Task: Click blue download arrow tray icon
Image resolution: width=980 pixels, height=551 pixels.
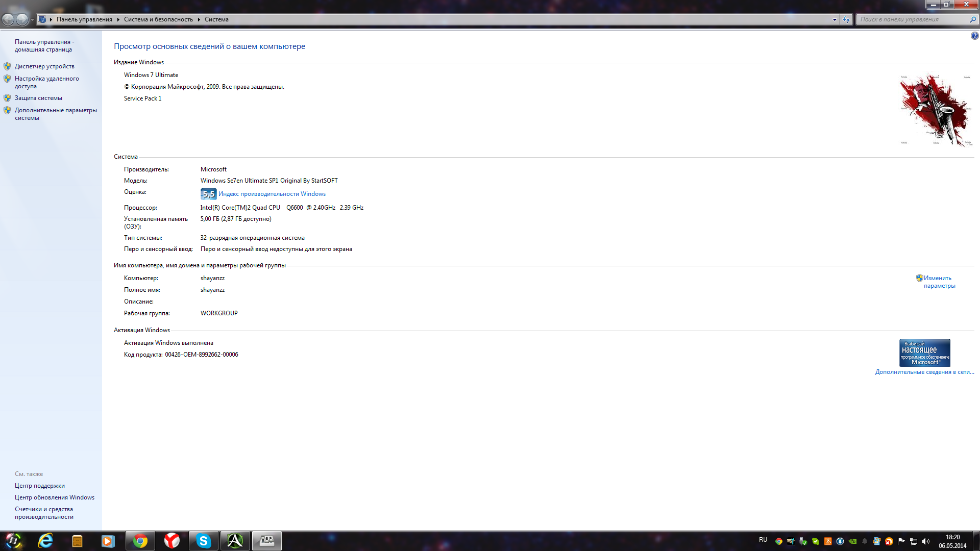Action: (x=840, y=541)
